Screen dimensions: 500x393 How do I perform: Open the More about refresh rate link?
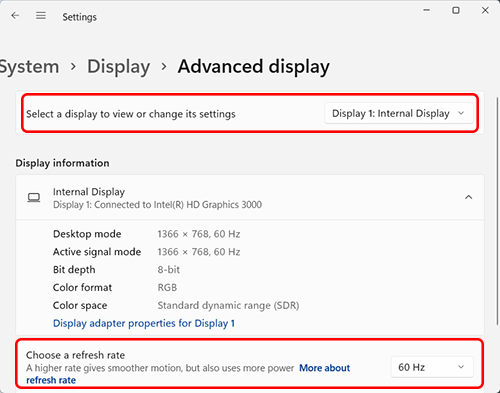[x=324, y=368]
